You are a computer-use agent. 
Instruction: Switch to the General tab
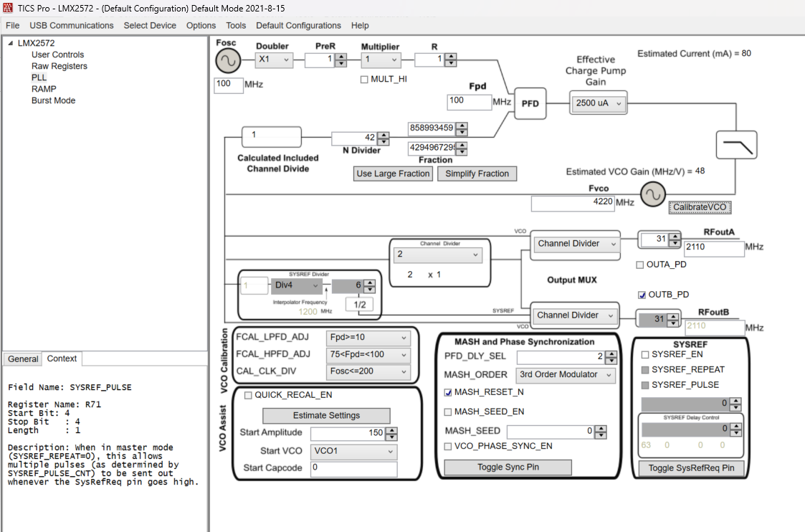[x=23, y=359]
